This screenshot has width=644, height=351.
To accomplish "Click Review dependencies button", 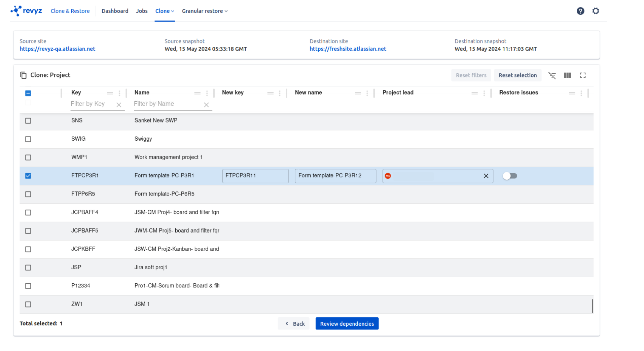I will [x=347, y=324].
